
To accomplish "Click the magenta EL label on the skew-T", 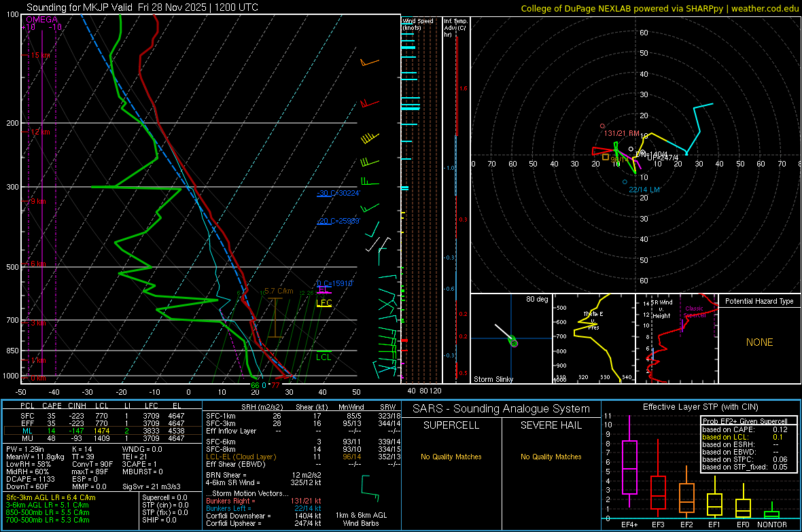I will (323, 290).
